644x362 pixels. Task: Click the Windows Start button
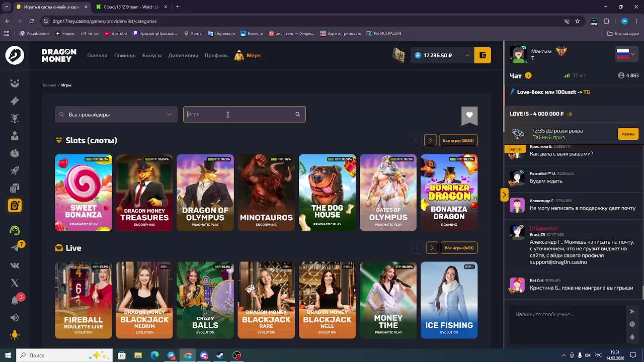[8, 355]
